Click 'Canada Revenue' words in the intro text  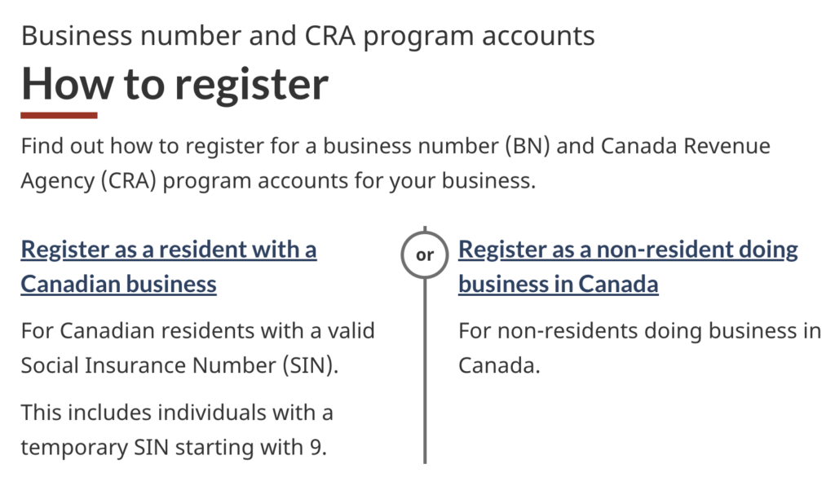(x=685, y=146)
